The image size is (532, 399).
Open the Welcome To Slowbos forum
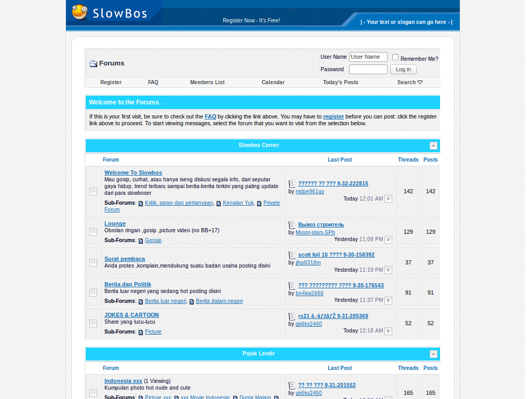pyautogui.click(x=134, y=172)
